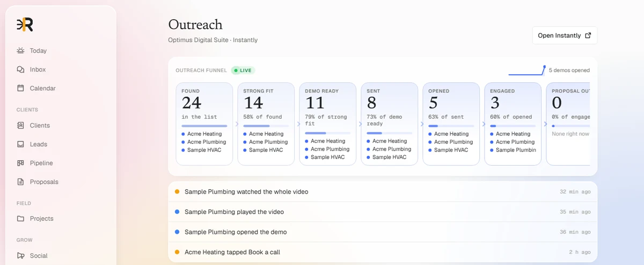The height and width of the screenshot is (265, 644).
Task: Select the Opened funnel card showing 5
Action: pyautogui.click(x=451, y=124)
